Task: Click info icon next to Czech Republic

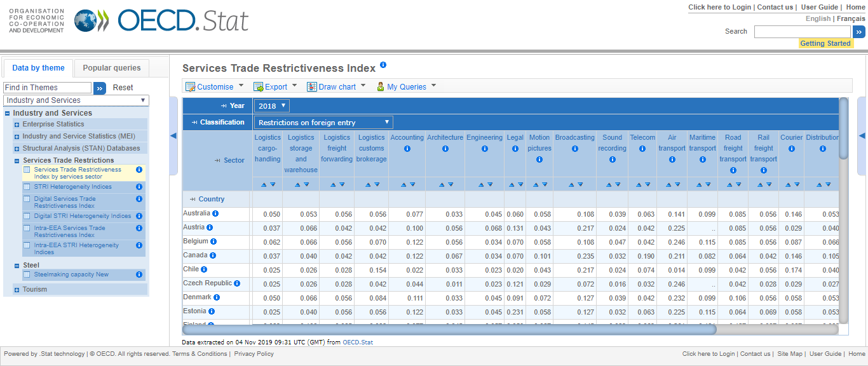Action: 237,283
